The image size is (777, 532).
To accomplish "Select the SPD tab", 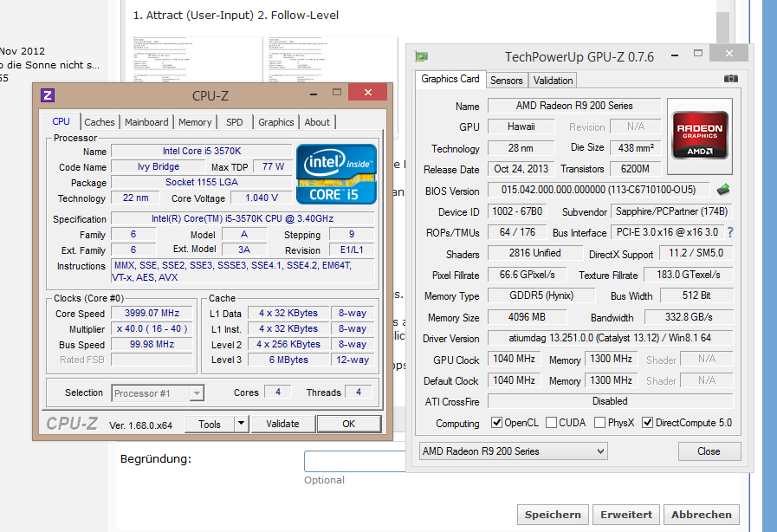I will coord(235,122).
